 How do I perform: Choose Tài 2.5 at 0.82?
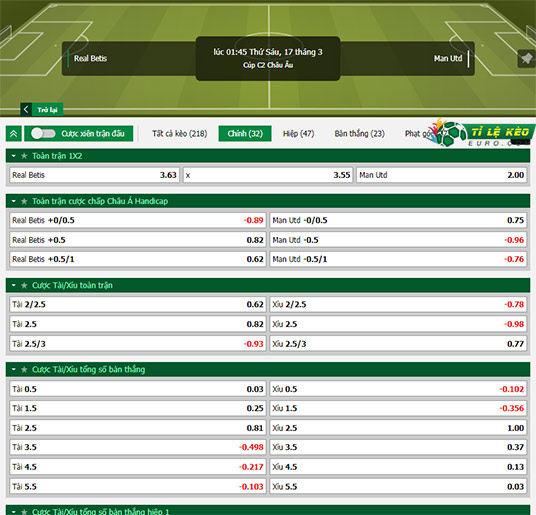coord(138,324)
